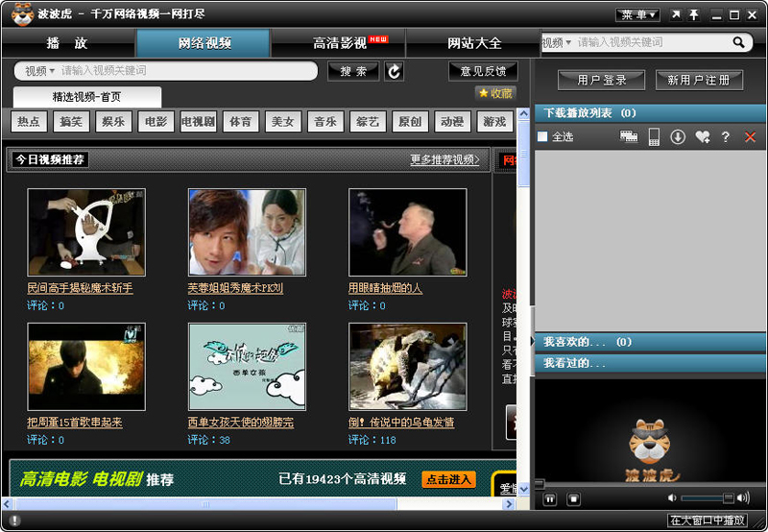768x532 pixels.
Task: Open the 菜单 dropdown menu
Action: click(x=637, y=14)
